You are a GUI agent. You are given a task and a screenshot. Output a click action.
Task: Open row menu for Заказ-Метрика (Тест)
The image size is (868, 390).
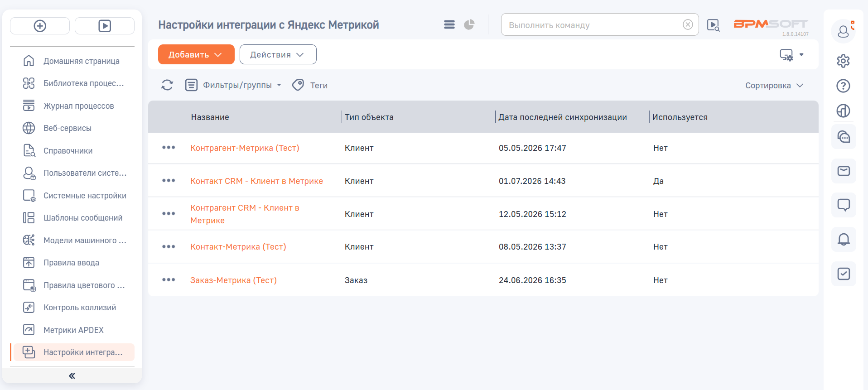point(169,279)
